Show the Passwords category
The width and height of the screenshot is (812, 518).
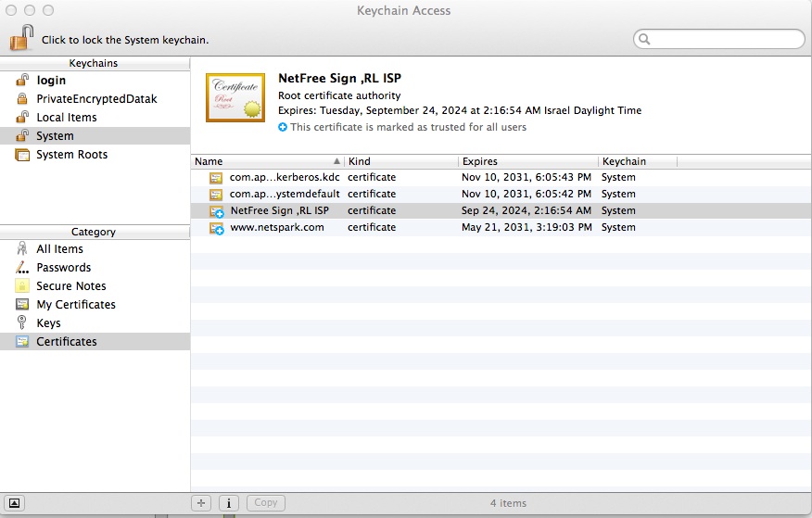95,268
